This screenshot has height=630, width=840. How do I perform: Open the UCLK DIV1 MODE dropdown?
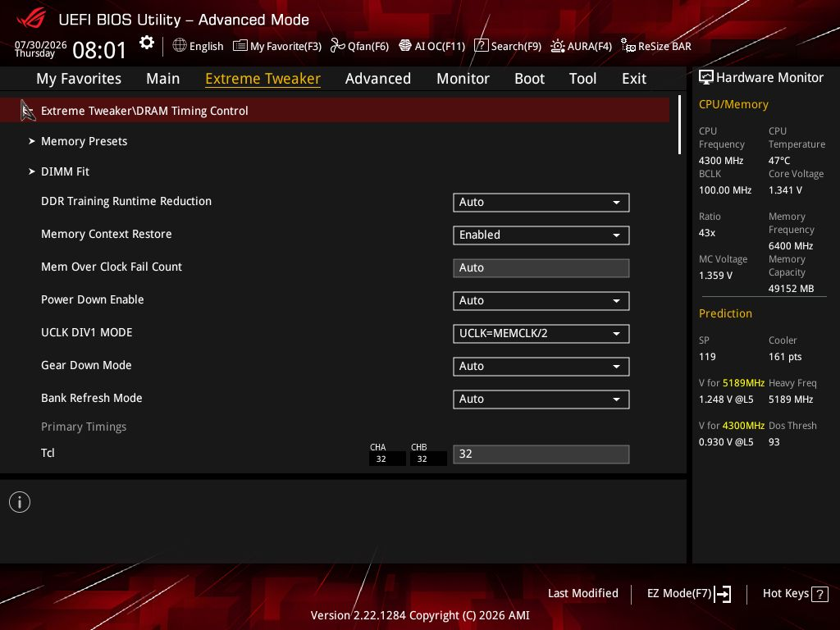(541, 333)
